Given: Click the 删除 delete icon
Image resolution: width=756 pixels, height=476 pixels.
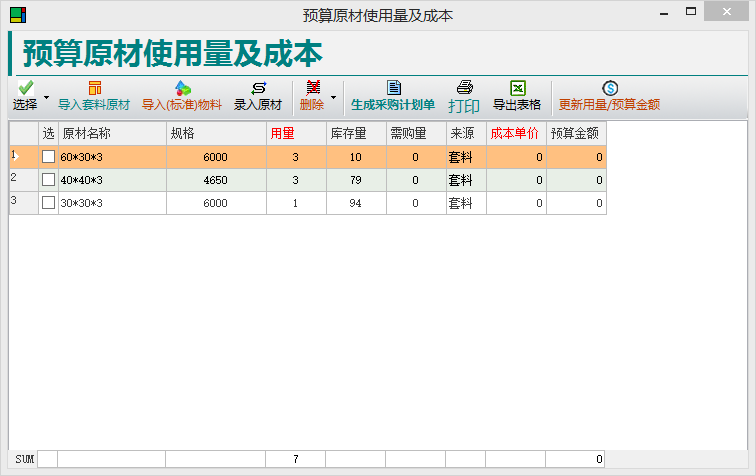Looking at the screenshot, I should (312, 88).
